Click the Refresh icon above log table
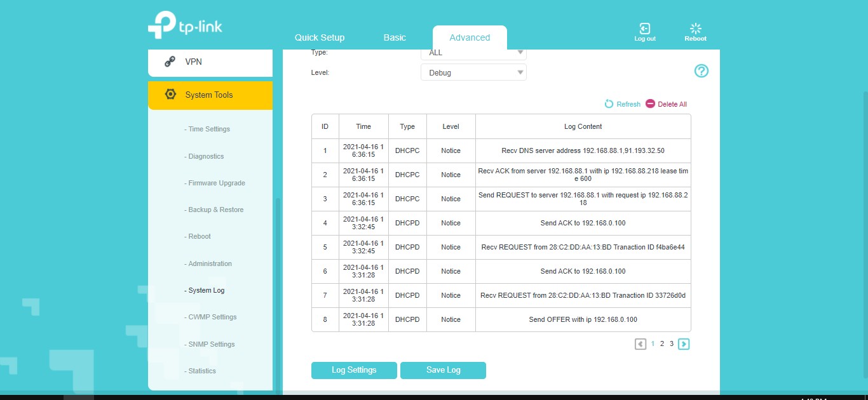This screenshot has height=400, width=868. click(x=609, y=104)
